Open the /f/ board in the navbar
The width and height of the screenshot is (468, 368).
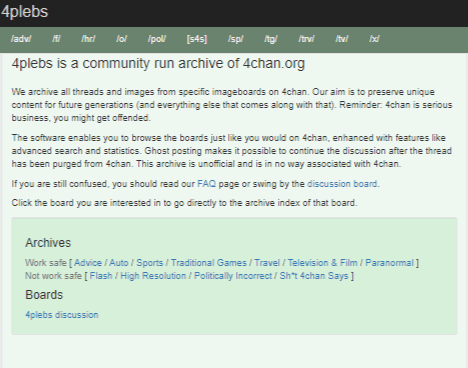click(56, 39)
